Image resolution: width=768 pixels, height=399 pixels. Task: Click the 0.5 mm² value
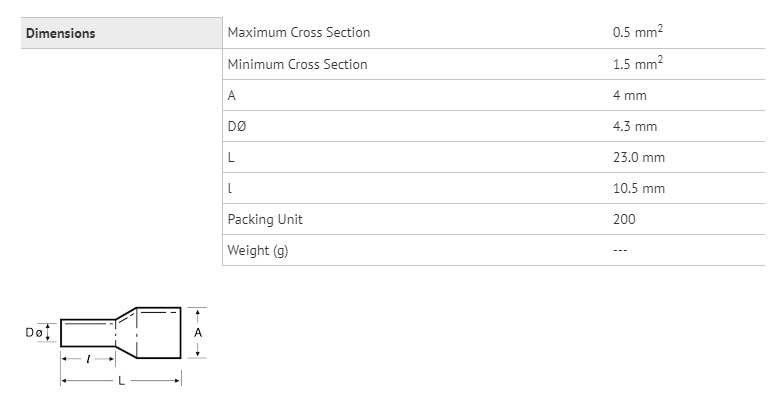pyautogui.click(x=638, y=32)
